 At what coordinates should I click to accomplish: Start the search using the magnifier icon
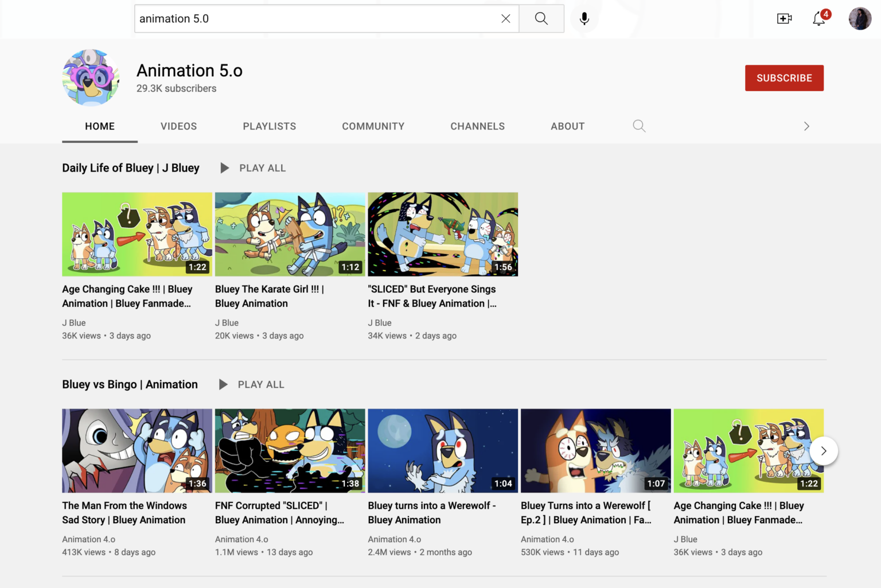point(541,18)
